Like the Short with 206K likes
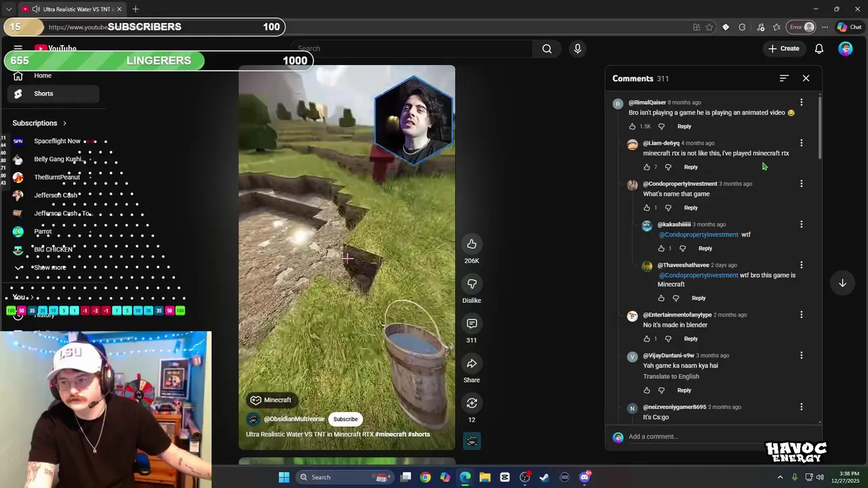 click(x=471, y=244)
